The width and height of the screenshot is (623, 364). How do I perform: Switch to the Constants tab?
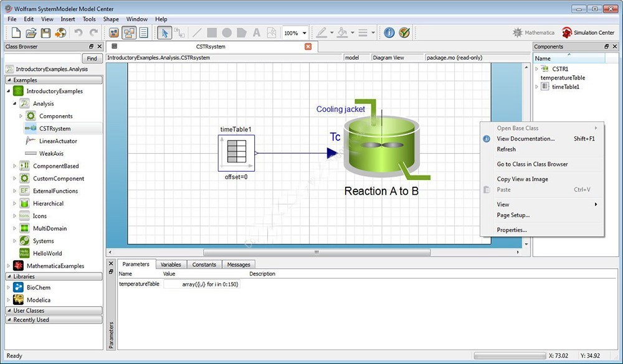coord(204,264)
